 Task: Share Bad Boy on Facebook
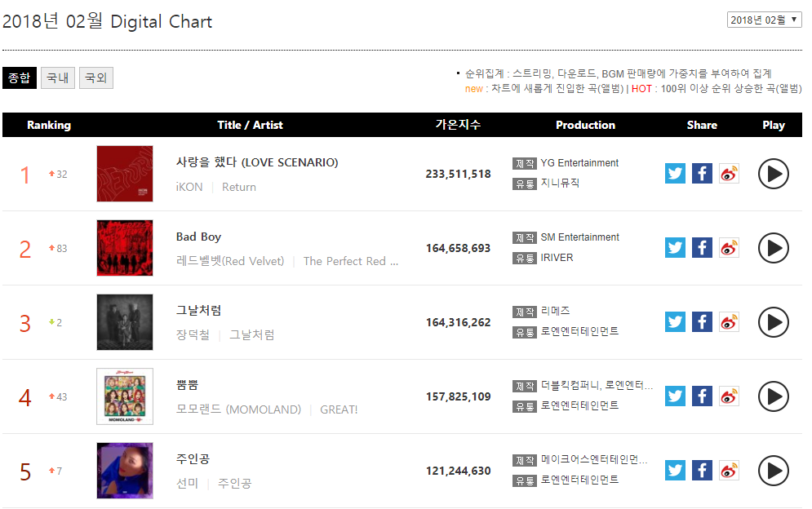[702, 248]
